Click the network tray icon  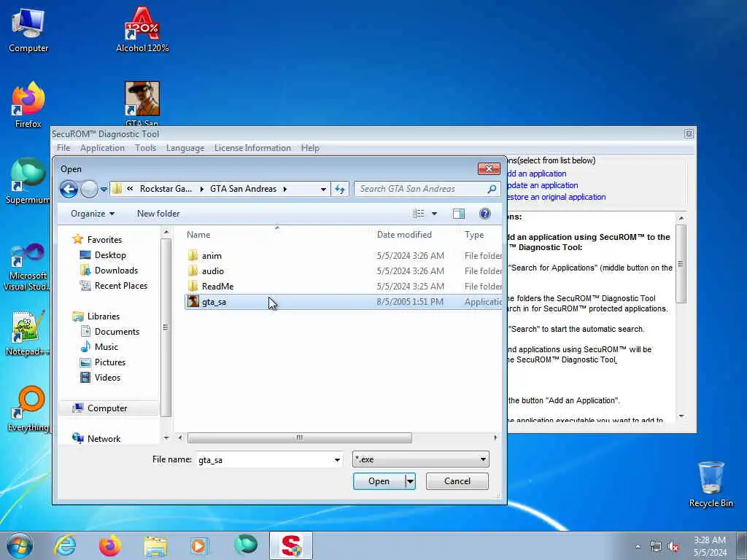point(656,547)
